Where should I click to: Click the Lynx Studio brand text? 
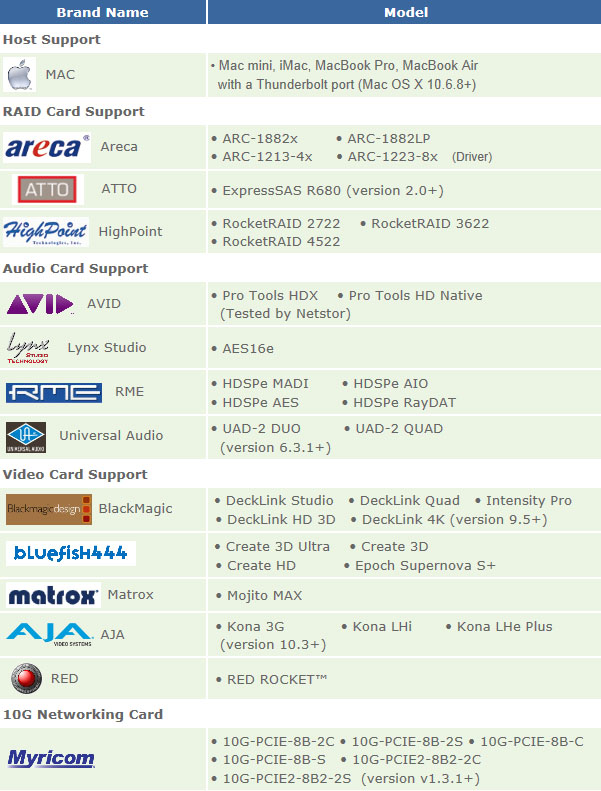point(106,348)
